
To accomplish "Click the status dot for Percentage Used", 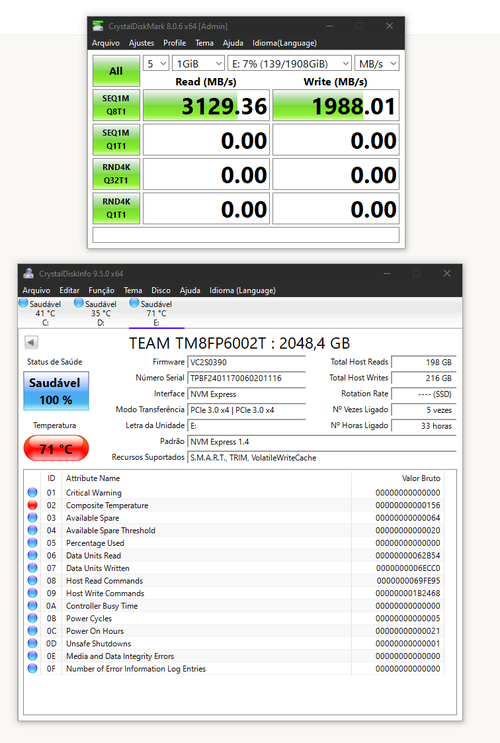I will pyautogui.click(x=32, y=543).
